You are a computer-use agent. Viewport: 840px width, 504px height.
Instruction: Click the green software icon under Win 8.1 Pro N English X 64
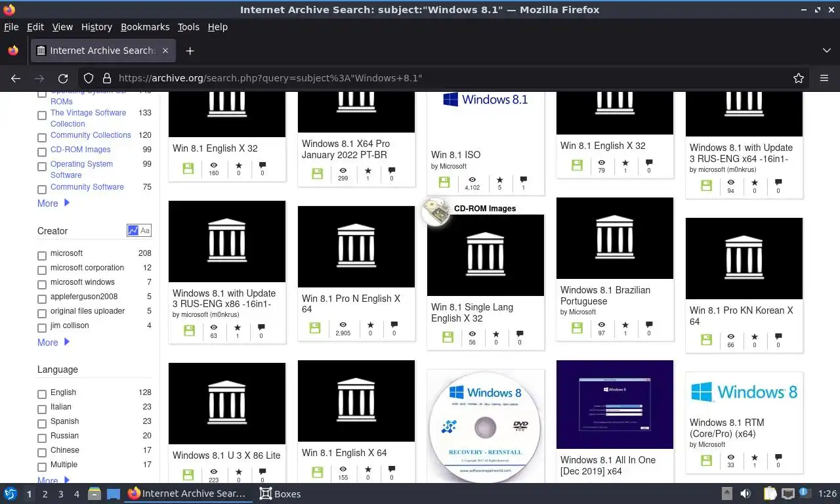[315, 328]
